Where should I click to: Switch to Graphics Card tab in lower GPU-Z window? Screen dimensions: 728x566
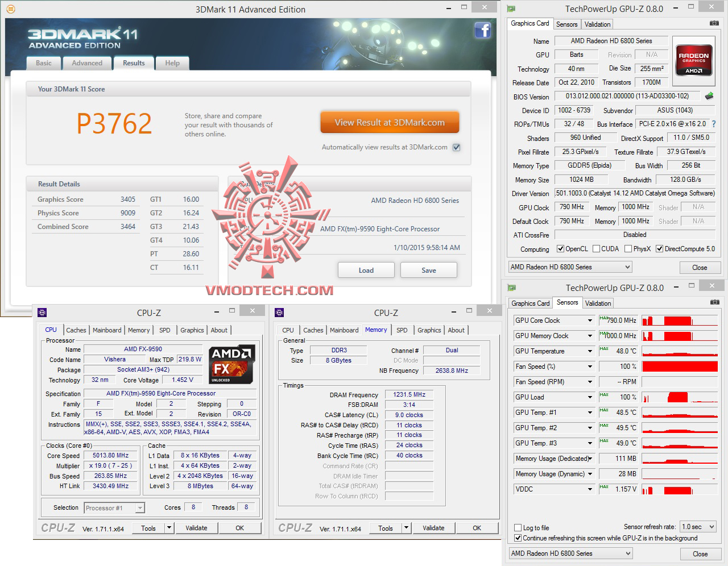coord(531,303)
